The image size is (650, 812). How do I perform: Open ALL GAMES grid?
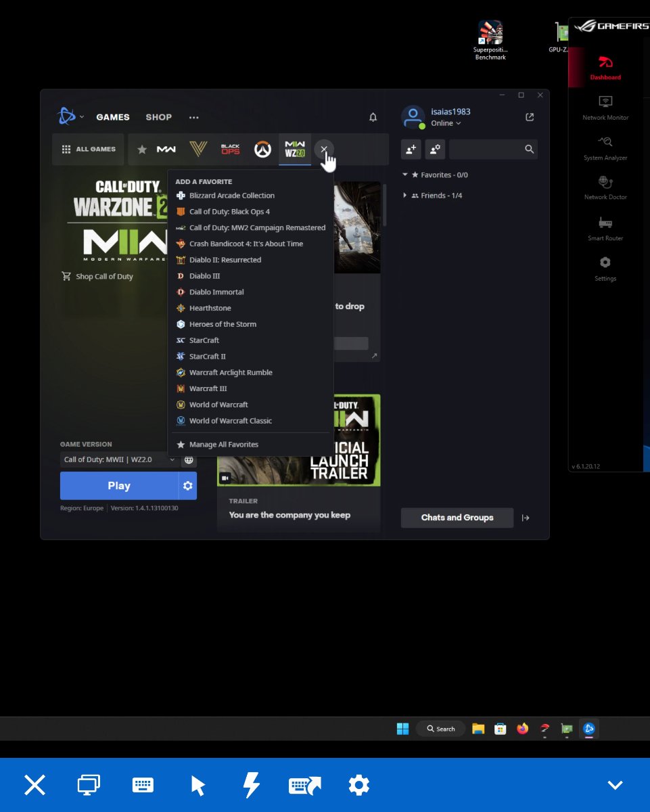[89, 150]
